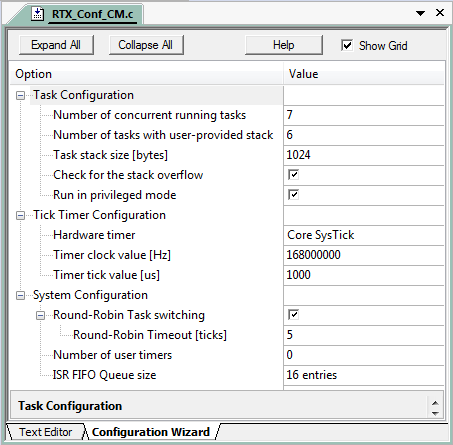The width and height of the screenshot is (453, 445).
Task: Uncheck Check for the stack overflow
Action: pos(293,175)
